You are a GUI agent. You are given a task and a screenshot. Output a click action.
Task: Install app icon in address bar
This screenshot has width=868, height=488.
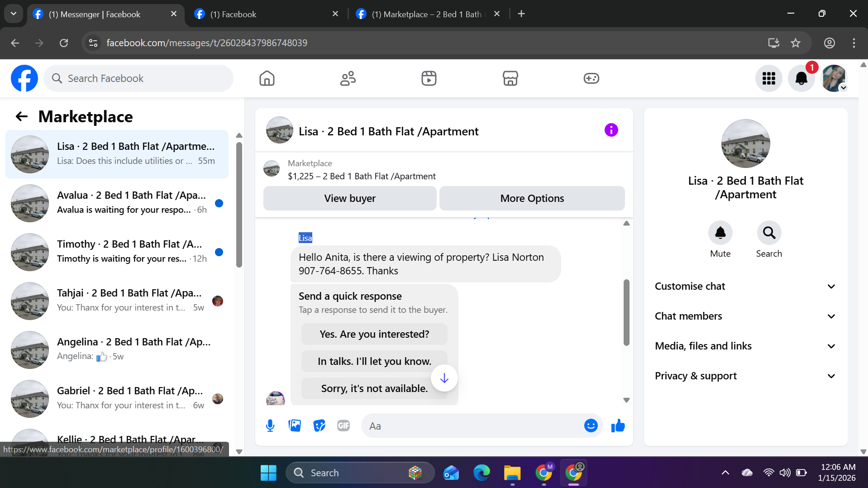(x=774, y=43)
